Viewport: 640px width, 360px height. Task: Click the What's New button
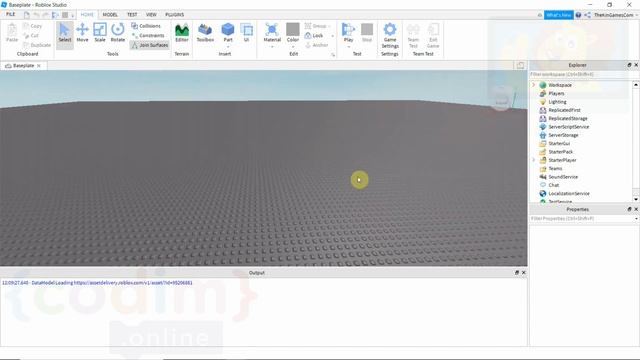tap(558, 15)
